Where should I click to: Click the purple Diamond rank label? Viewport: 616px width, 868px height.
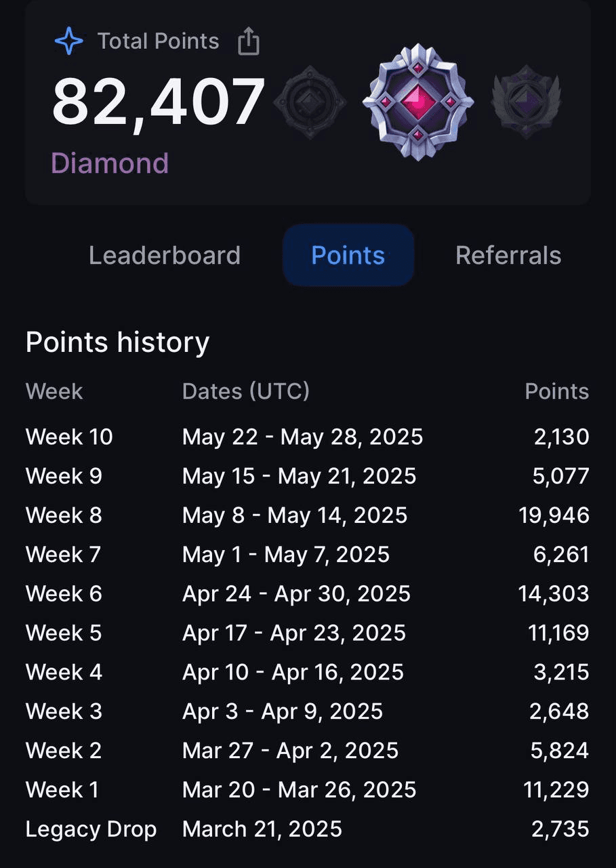tap(110, 163)
